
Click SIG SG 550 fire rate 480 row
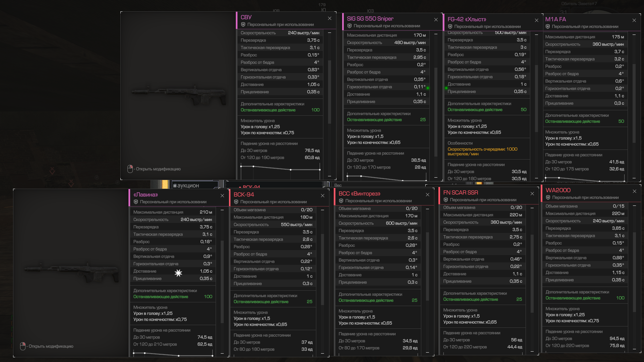pyautogui.click(x=386, y=43)
